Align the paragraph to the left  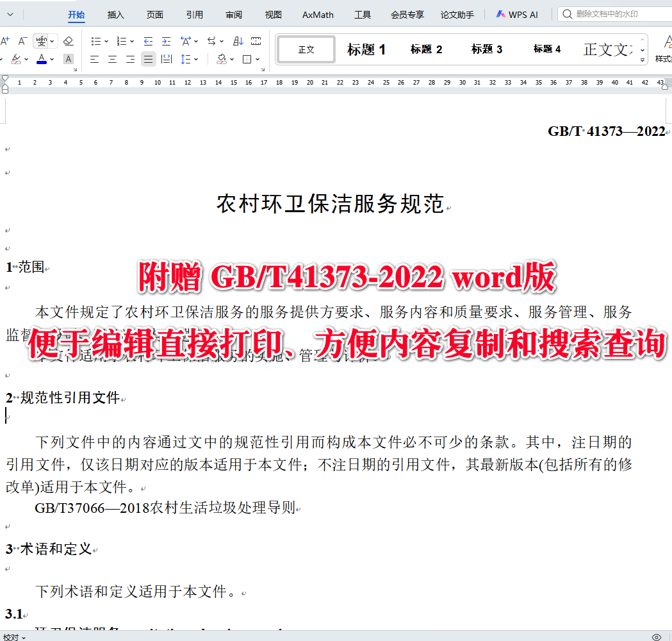[95, 59]
